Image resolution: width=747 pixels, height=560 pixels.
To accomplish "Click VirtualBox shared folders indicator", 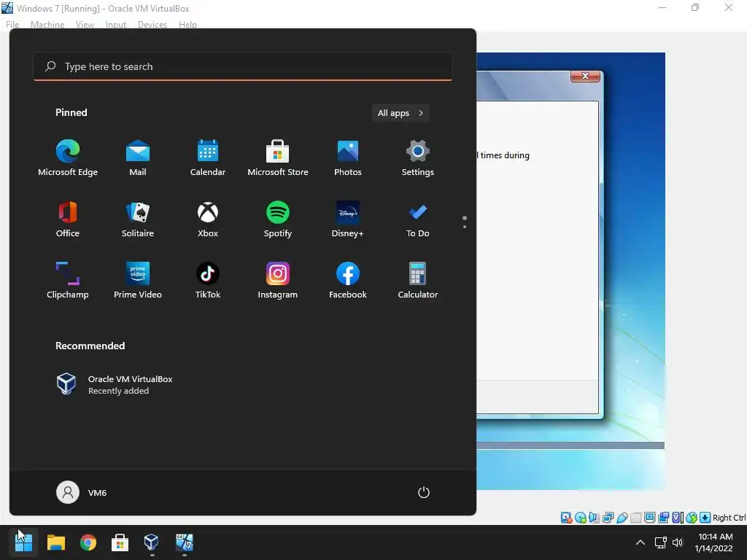I will click(x=635, y=518).
